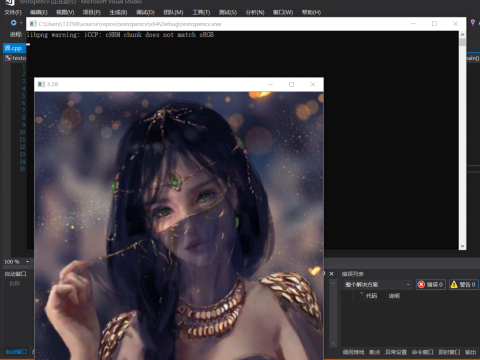Click the filter icon column in error list
Screen dimensions: 480x360
[361, 295]
